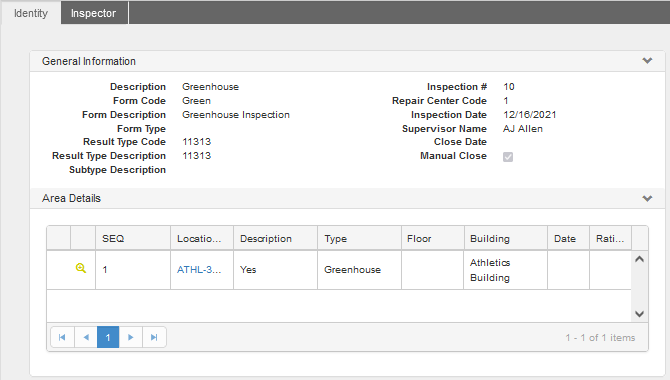This screenshot has width=670, height=380.
Task: Click the Inspection # value 10
Action: [508, 86]
